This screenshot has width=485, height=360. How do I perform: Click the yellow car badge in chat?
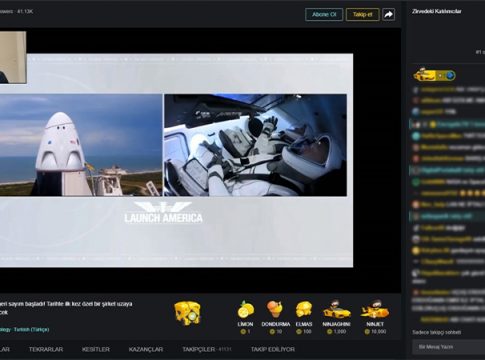click(425, 75)
